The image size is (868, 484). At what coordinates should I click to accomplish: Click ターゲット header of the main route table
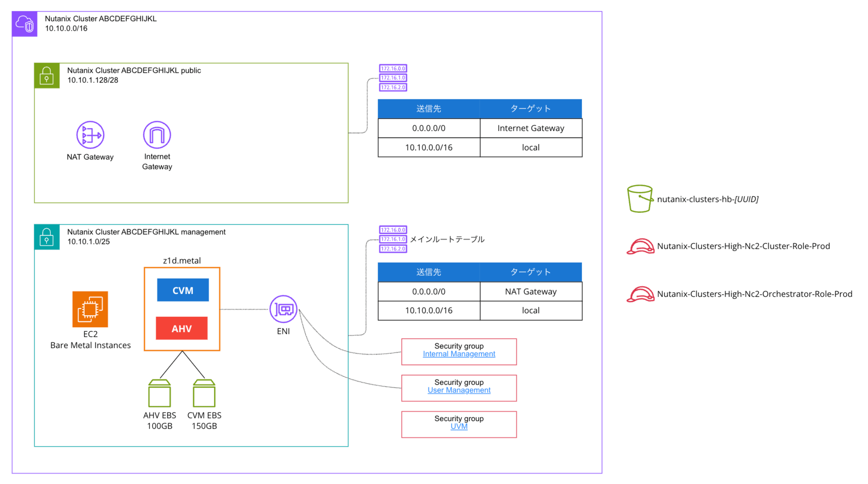pos(531,272)
